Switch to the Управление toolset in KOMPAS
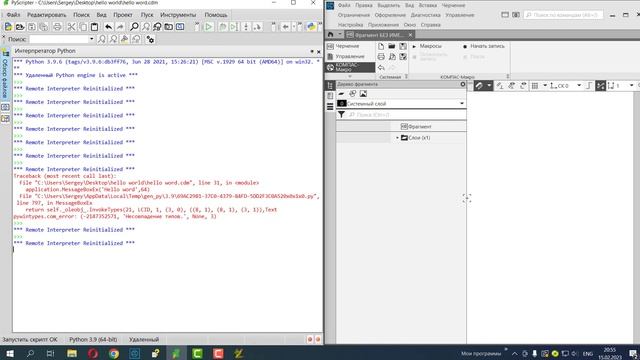The height and width of the screenshot is (360, 640). point(349,56)
